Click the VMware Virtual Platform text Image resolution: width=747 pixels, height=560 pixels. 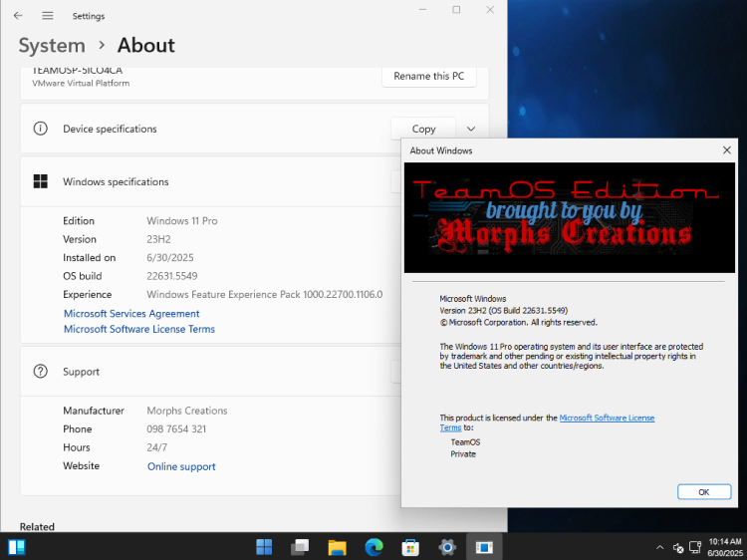click(81, 83)
